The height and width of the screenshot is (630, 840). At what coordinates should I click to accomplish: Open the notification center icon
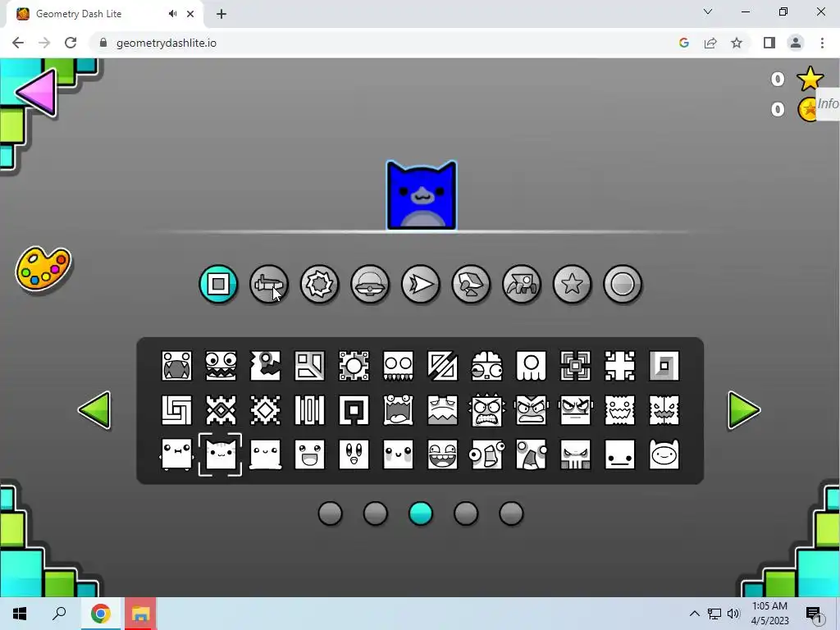coord(814,614)
